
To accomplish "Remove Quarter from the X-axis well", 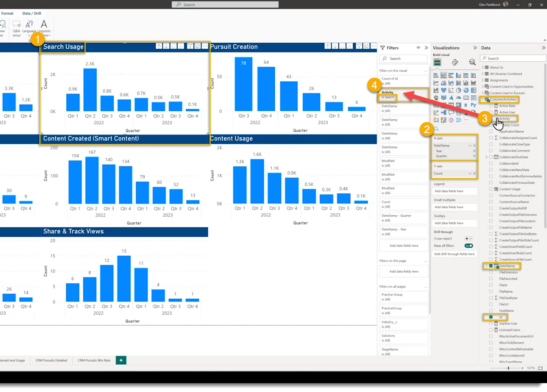I will [474, 156].
